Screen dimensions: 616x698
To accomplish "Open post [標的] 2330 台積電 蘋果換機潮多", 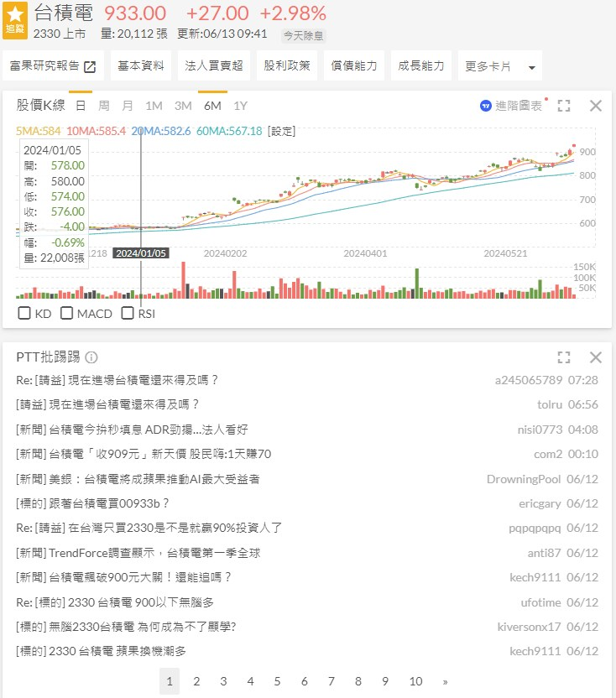I will (101, 651).
